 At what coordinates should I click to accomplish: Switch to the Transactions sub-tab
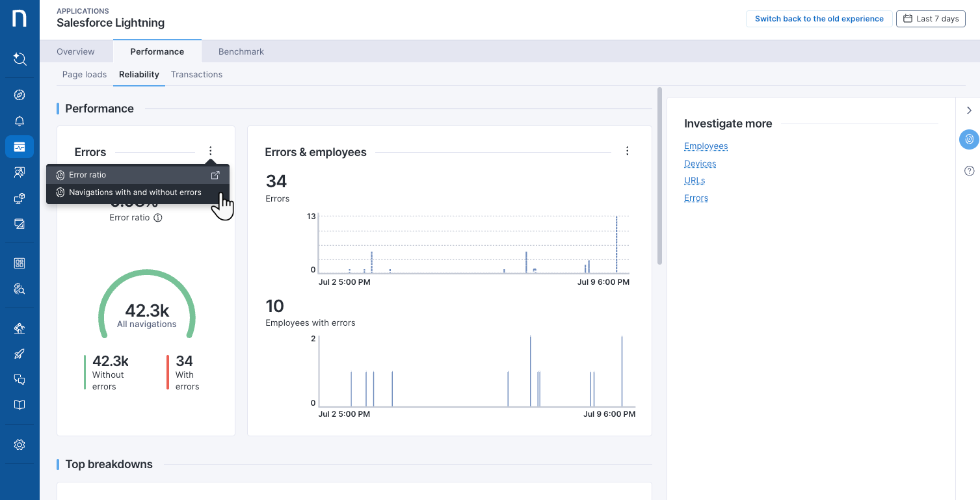(x=196, y=75)
